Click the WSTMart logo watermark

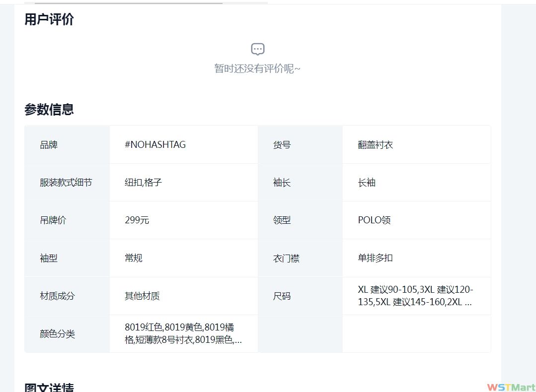pyautogui.click(x=510, y=387)
